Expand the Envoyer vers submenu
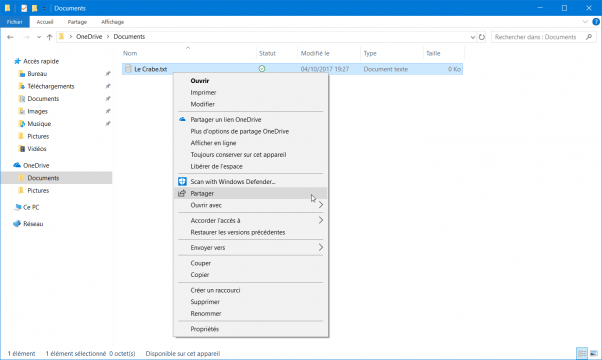The height and width of the screenshot is (360, 602). (250, 248)
